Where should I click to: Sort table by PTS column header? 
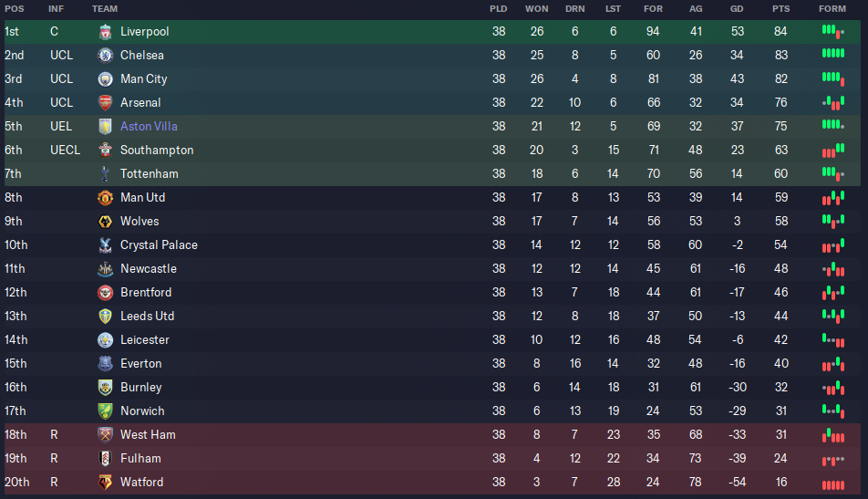point(781,9)
